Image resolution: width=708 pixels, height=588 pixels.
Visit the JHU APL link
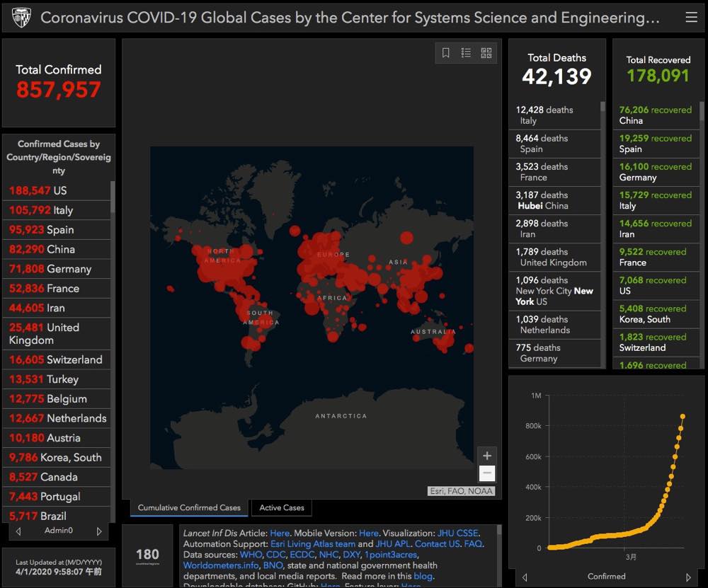392,543
